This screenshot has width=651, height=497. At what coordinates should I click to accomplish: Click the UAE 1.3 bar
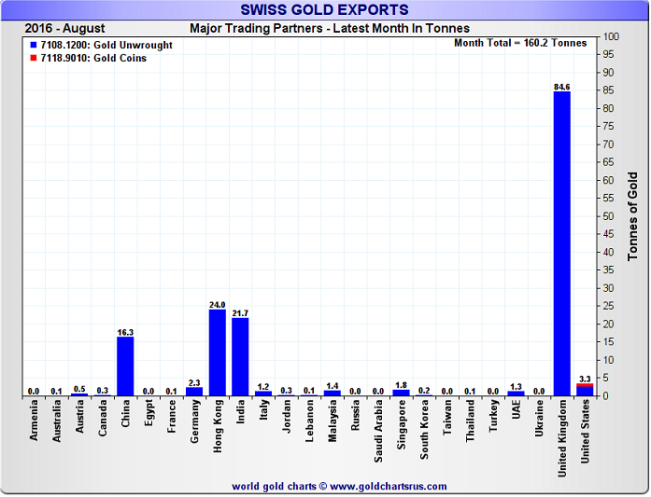point(516,393)
